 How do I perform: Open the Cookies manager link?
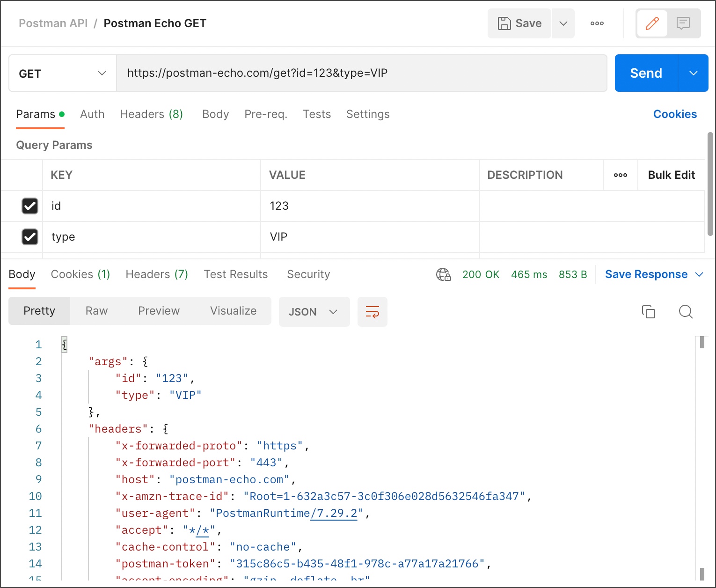click(675, 114)
